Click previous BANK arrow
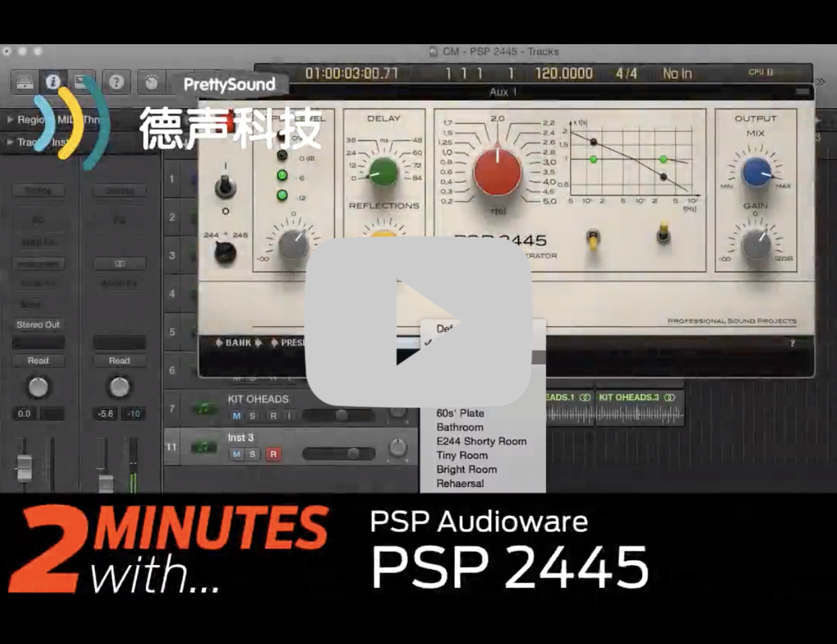Viewport: 837px width, 644px height. coord(219,343)
